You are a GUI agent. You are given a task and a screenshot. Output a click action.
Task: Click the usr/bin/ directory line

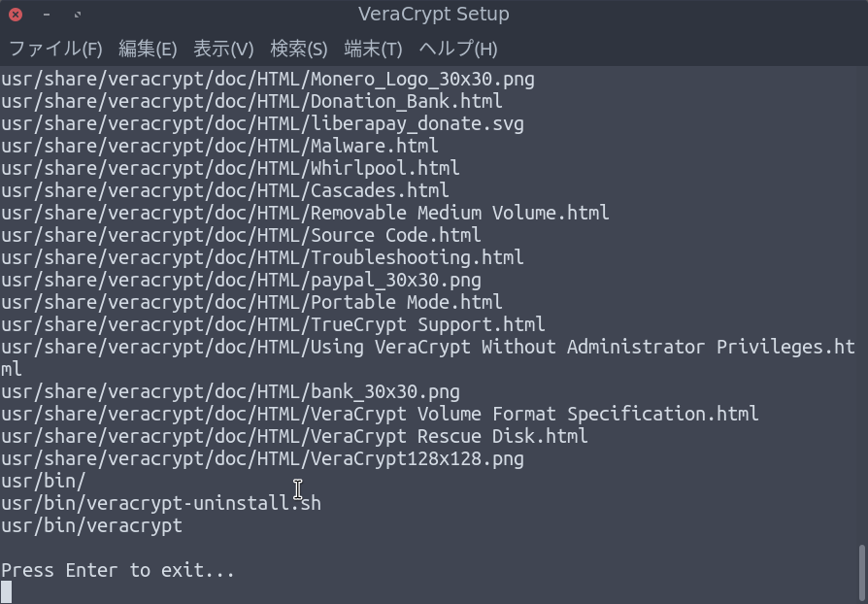(42, 481)
